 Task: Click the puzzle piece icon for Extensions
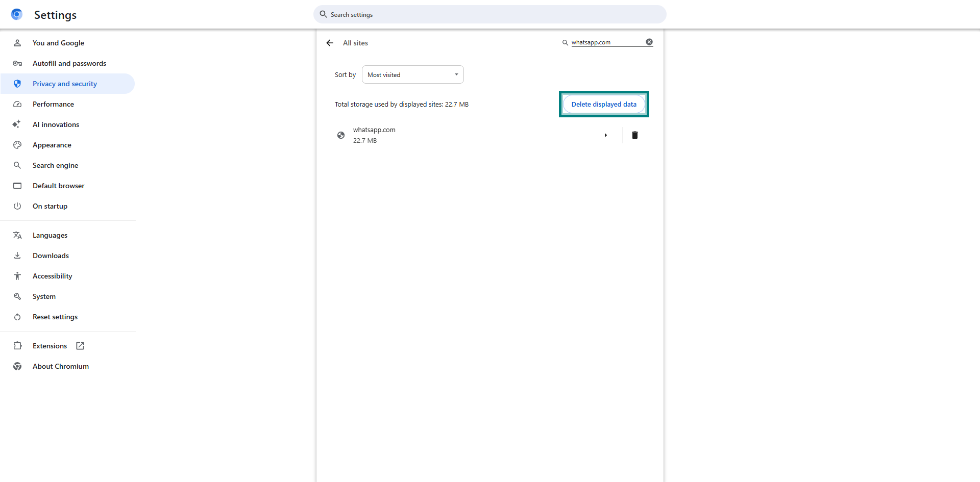coord(17,346)
